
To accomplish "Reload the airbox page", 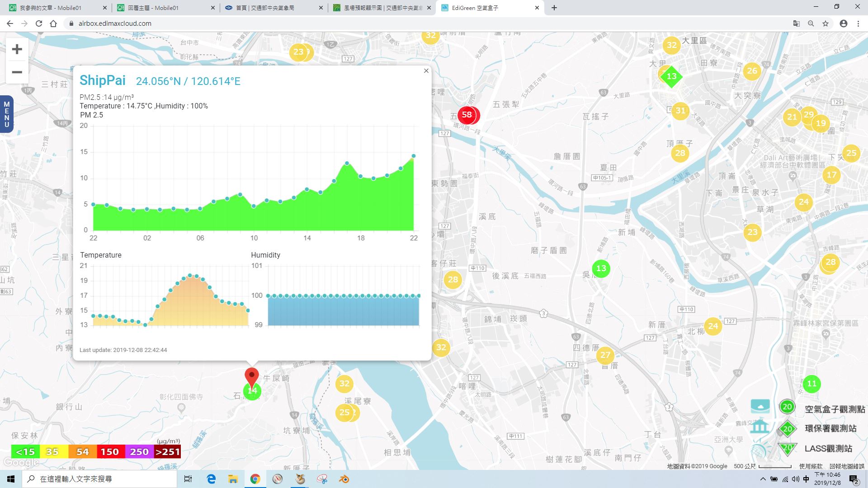I will (39, 23).
